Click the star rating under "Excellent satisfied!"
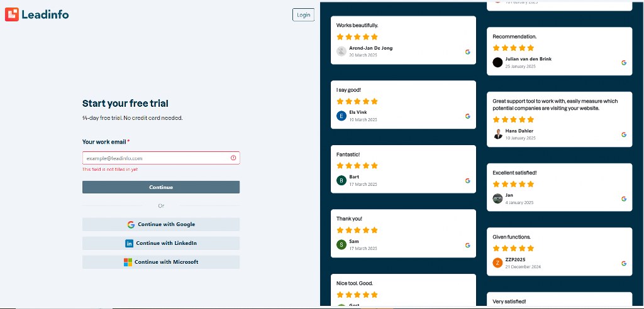The height and width of the screenshot is (309, 644). (x=513, y=184)
